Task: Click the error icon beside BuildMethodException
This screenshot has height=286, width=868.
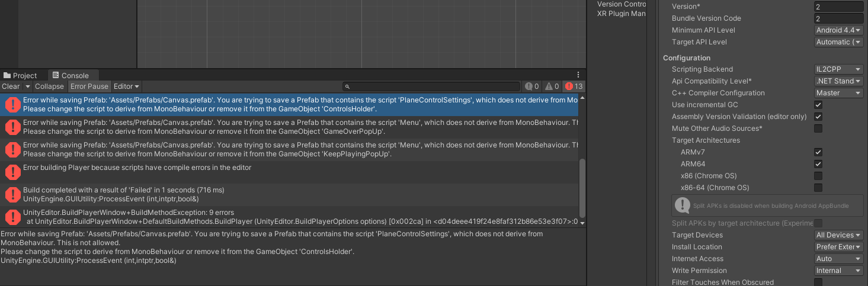Action: [x=12, y=217]
